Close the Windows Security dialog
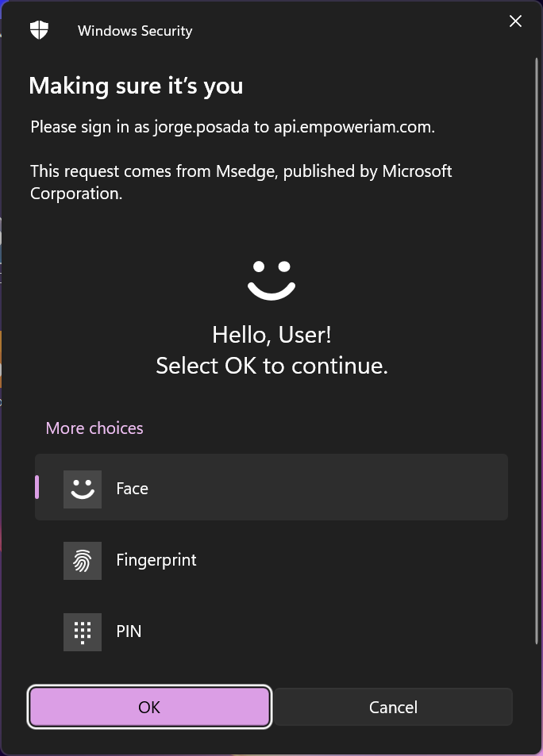 point(515,22)
